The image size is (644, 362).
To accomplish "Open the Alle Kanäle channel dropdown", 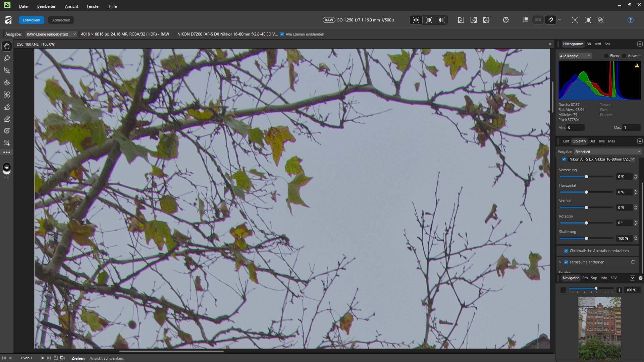I will coord(575,56).
